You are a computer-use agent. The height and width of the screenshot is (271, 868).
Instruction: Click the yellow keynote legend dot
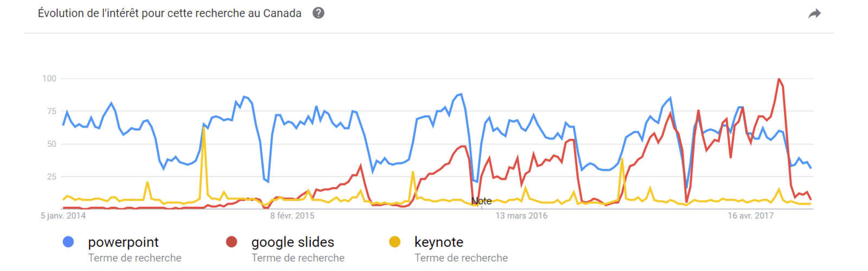pos(395,242)
